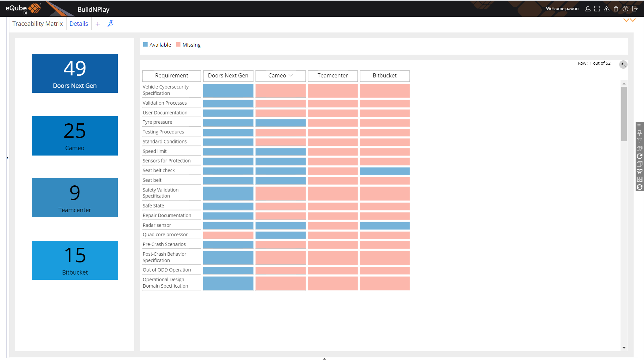This screenshot has height=361, width=644.
Task: Select the Safety Validation Specification requirement
Action: coord(172,193)
